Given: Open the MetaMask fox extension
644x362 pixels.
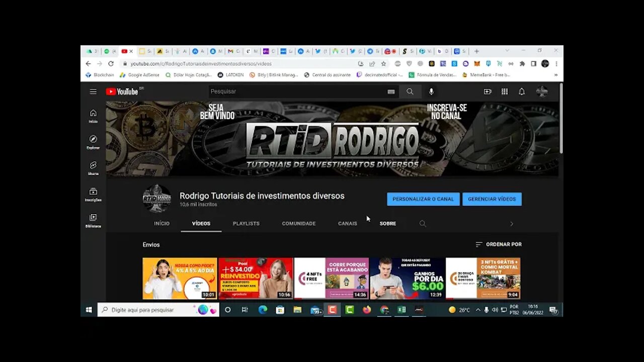Looking at the screenshot, I should coord(476,64).
